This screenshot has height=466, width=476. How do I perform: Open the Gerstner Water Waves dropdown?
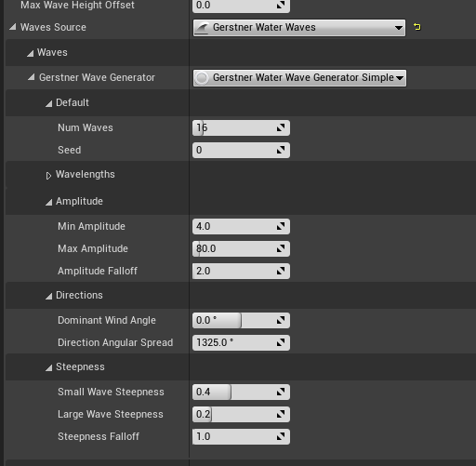pos(299,28)
